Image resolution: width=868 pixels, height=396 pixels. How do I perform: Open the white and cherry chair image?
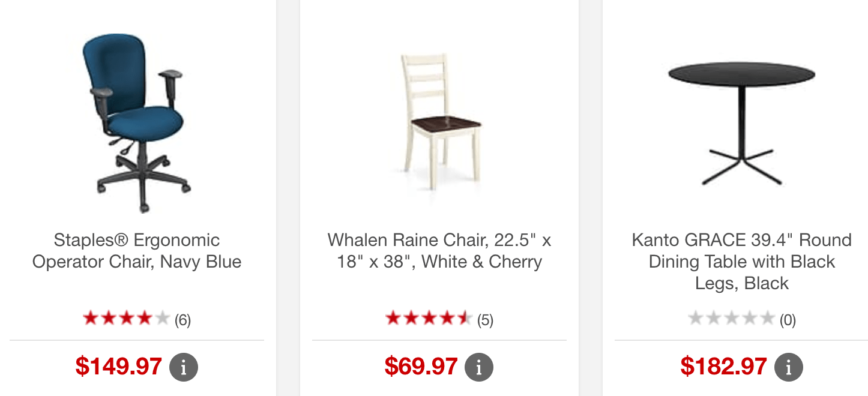tap(441, 119)
